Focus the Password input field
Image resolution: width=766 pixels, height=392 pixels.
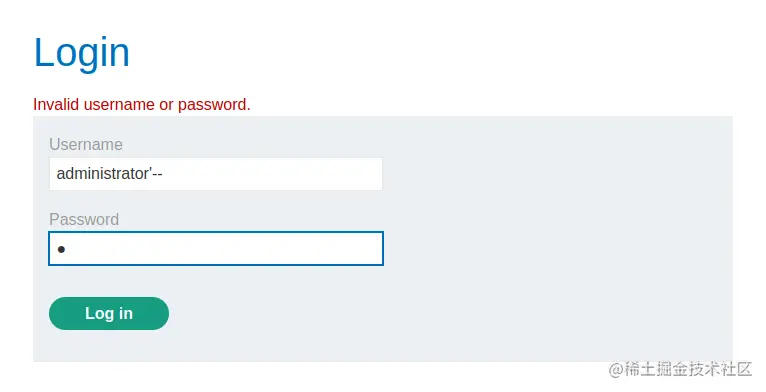pyautogui.click(x=216, y=249)
